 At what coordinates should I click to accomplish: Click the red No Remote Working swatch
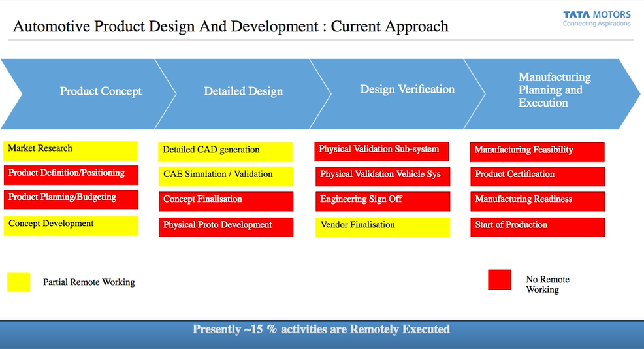click(x=500, y=280)
